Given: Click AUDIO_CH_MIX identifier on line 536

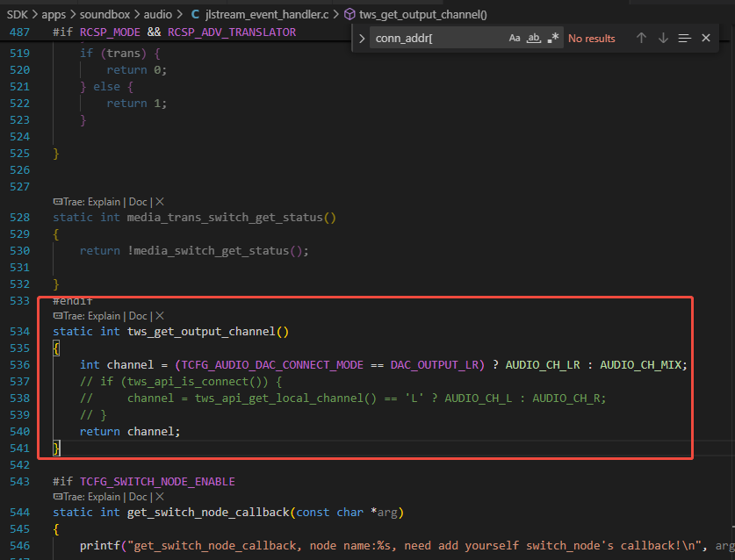Looking at the screenshot, I should click(640, 364).
